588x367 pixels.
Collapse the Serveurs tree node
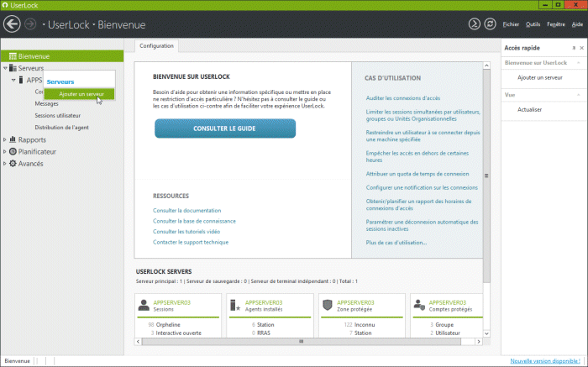coord(5,68)
